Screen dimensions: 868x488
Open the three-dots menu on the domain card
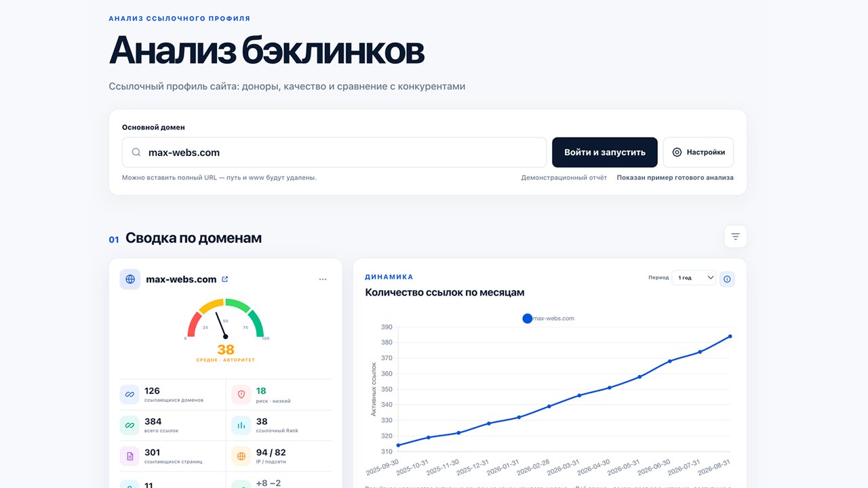(323, 279)
